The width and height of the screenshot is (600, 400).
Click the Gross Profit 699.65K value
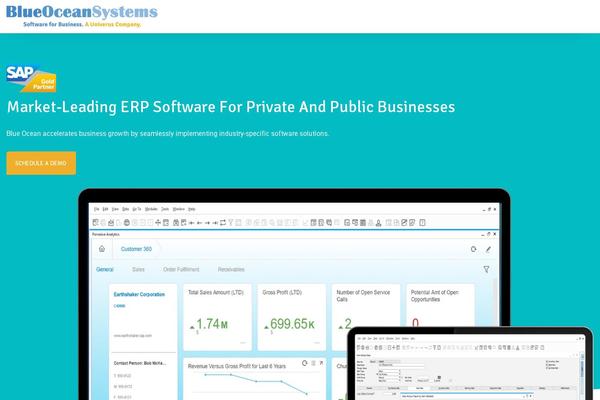[292, 324]
